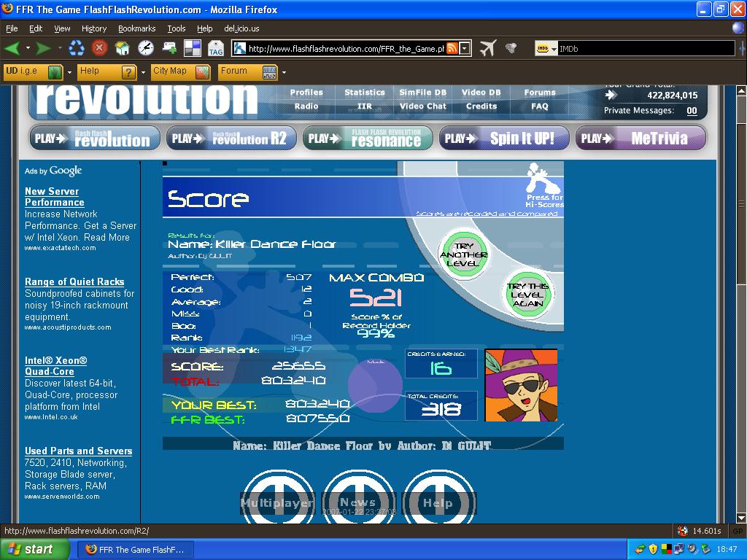Click the Try This Level Again button
Viewport: 747px width, 560px height.
pos(527,295)
